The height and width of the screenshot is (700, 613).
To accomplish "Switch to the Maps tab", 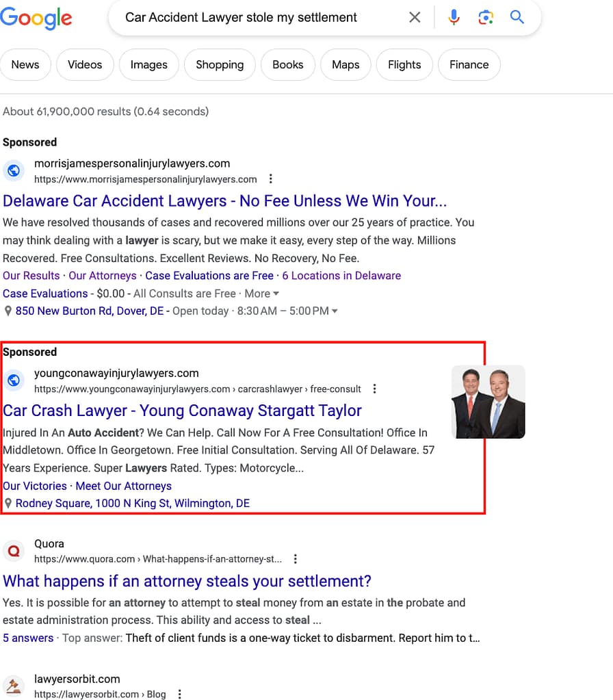I will click(345, 65).
